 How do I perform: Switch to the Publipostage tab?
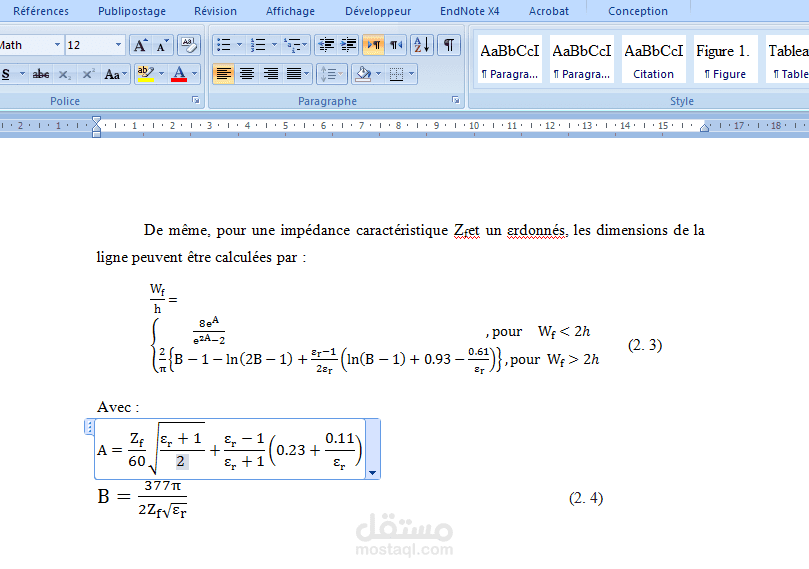(x=132, y=11)
